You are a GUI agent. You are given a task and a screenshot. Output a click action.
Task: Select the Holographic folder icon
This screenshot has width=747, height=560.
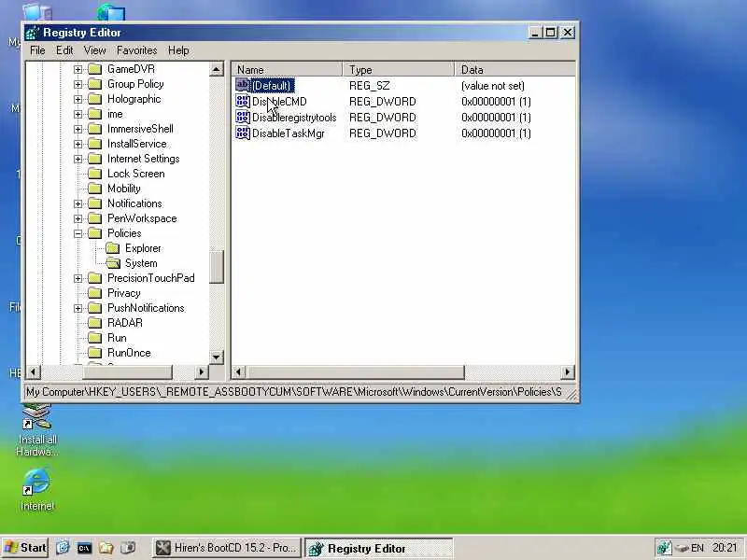pyautogui.click(x=95, y=99)
